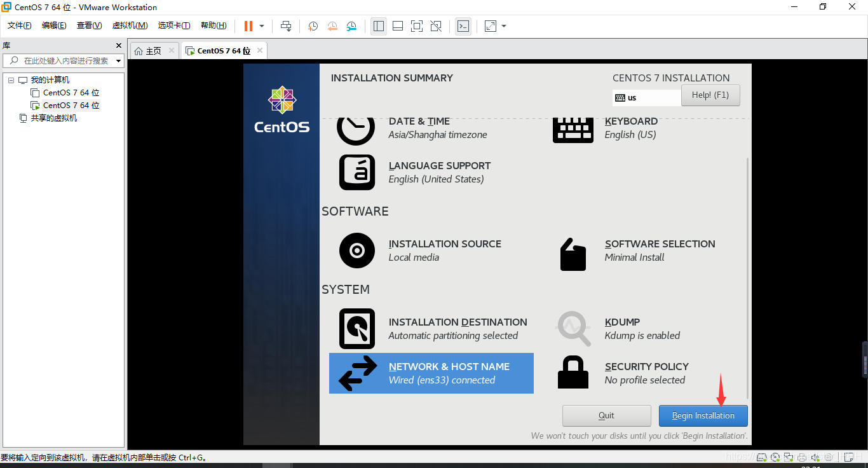Click the Language Support icon
Screen dimensions: 868x468
coord(357,172)
